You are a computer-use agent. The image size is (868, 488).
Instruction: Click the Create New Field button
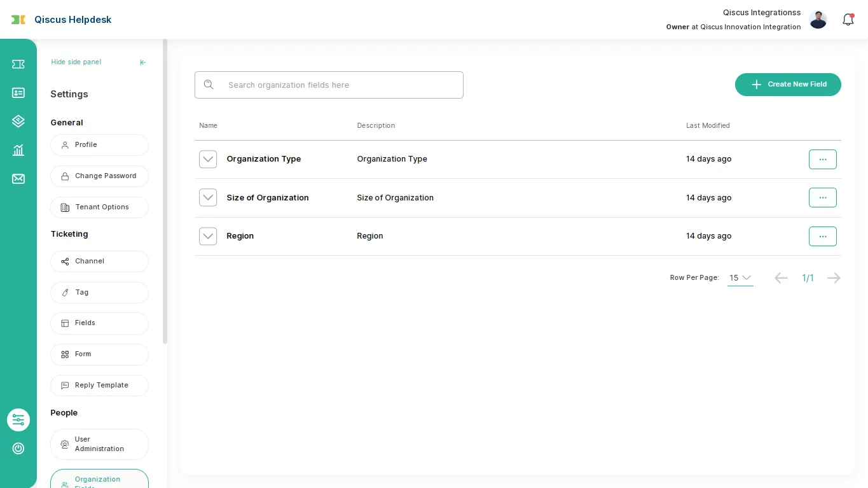tap(788, 85)
